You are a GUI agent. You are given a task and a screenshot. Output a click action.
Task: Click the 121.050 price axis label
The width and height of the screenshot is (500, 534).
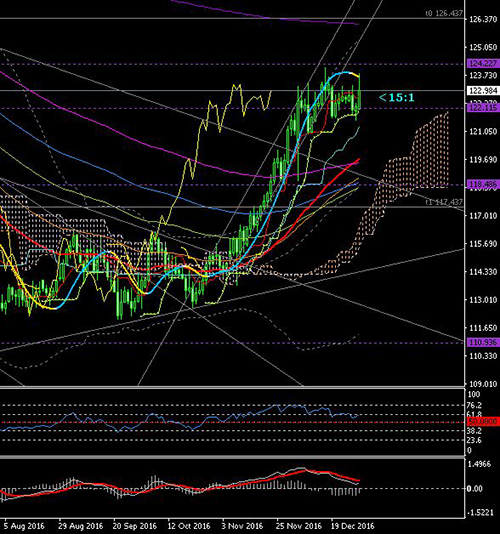483,131
